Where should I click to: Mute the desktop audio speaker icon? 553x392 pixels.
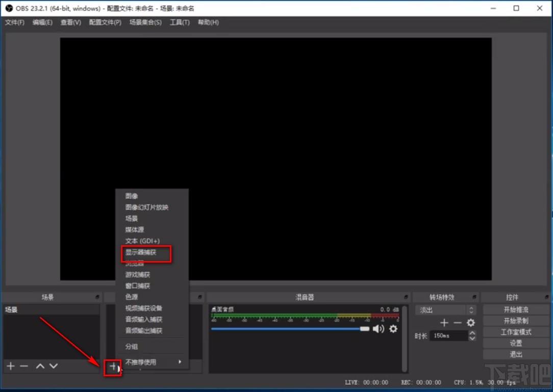tap(379, 329)
